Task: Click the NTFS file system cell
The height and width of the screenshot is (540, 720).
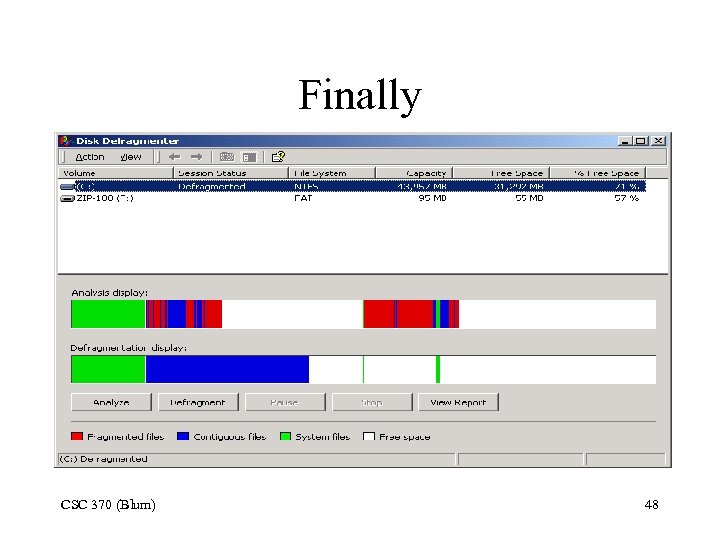Action: pyautogui.click(x=306, y=186)
